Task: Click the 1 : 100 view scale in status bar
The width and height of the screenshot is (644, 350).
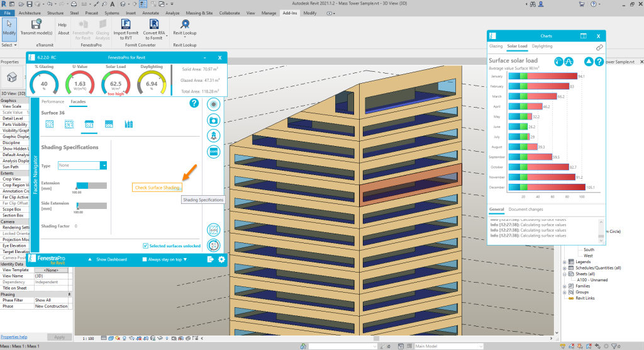Action: pyautogui.click(x=88, y=339)
